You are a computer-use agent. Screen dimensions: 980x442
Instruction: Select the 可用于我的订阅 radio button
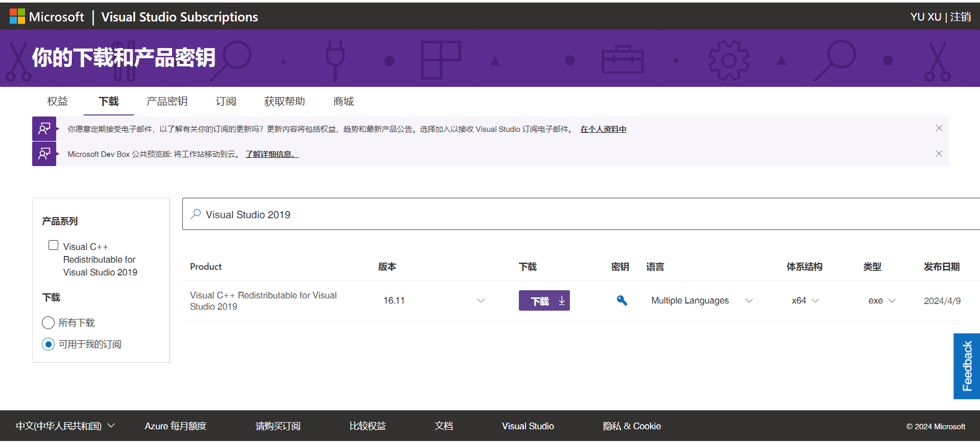point(48,344)
